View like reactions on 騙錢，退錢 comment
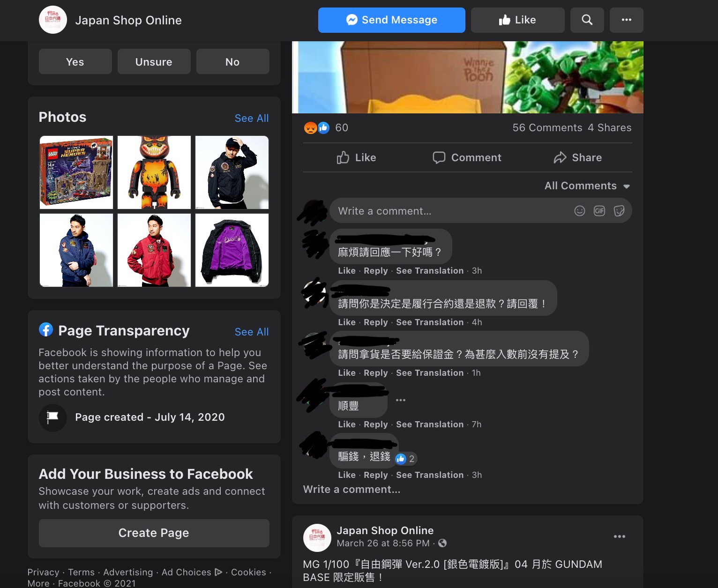Screen dimensions: 718x588 (x=405, y=459)
